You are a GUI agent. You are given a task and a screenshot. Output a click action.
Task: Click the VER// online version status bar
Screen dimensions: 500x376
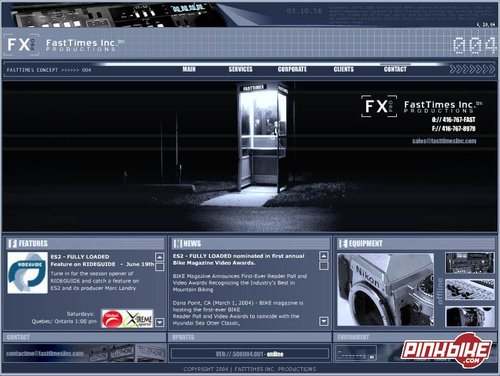point(249,354)
